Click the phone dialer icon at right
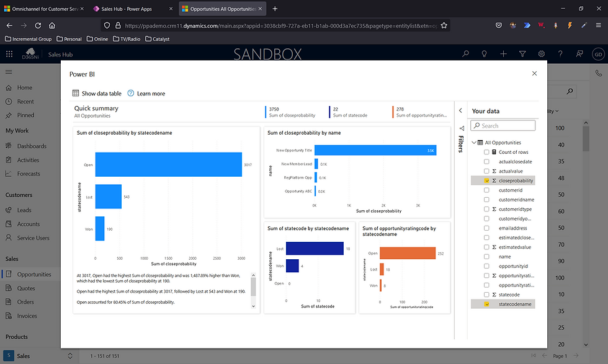 click(598, 73)
